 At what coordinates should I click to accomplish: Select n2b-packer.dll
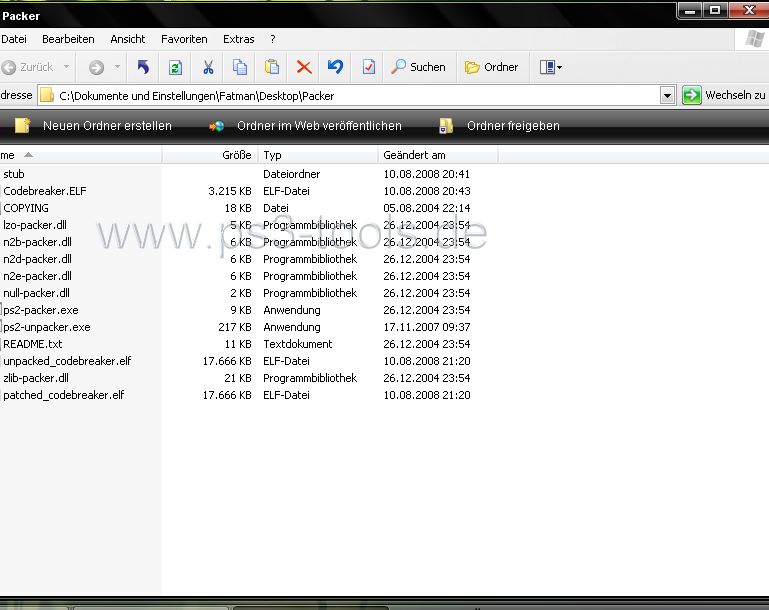click(37, 242)
